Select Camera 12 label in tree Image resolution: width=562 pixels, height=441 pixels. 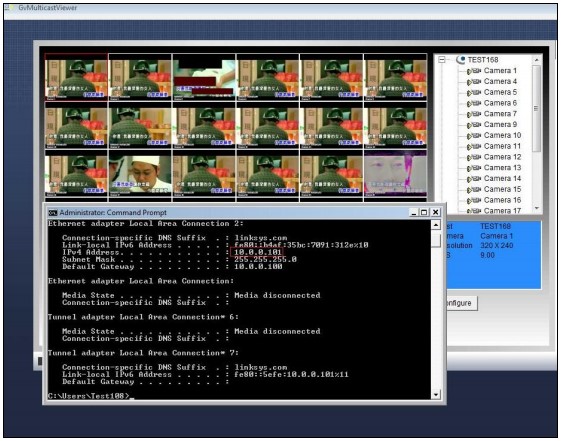pyautogui.click(x=503, y=157)
